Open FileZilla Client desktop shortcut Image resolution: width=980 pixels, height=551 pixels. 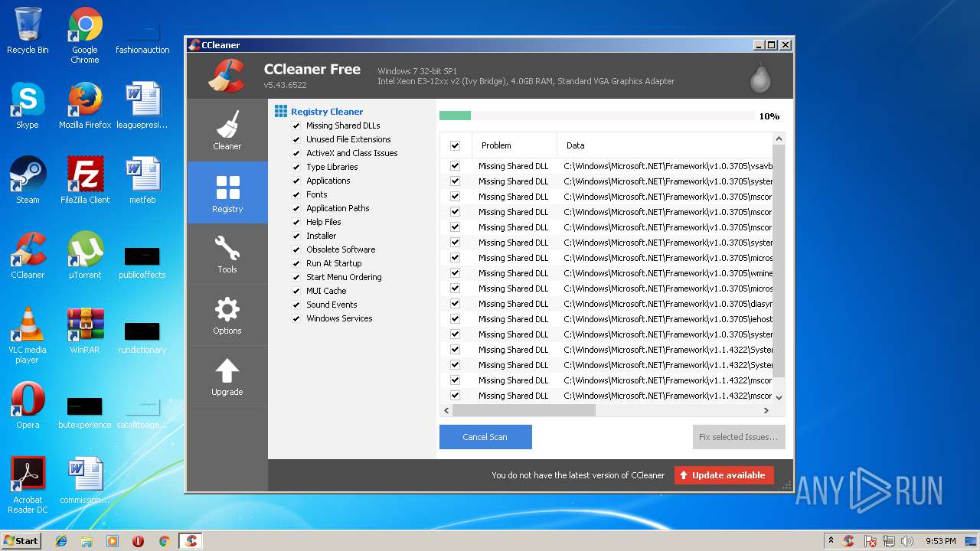85,181
